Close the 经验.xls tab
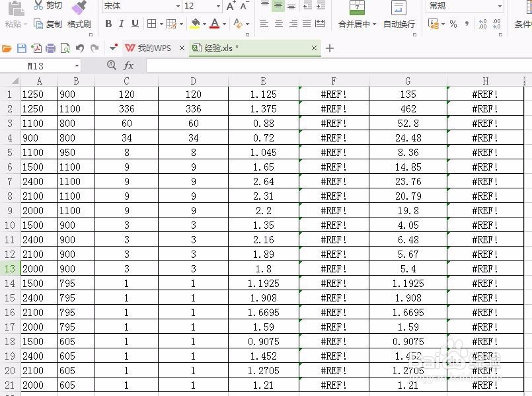Image resolution: width=532 pixels, height=396 pixels. click(x=314, y=48)
